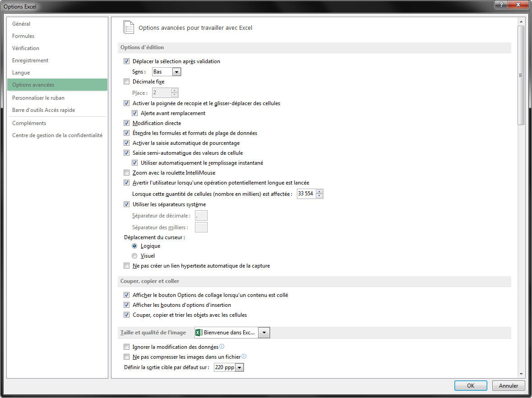
Task: Select "Options avancées" in the sidebar
Action: coord(57,85)
